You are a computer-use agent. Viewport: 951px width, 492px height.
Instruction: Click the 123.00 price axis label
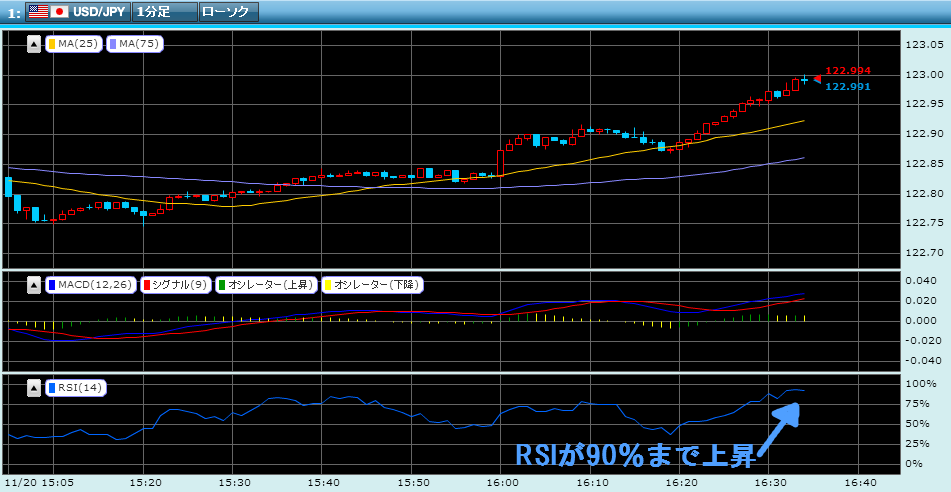[924, 75]
